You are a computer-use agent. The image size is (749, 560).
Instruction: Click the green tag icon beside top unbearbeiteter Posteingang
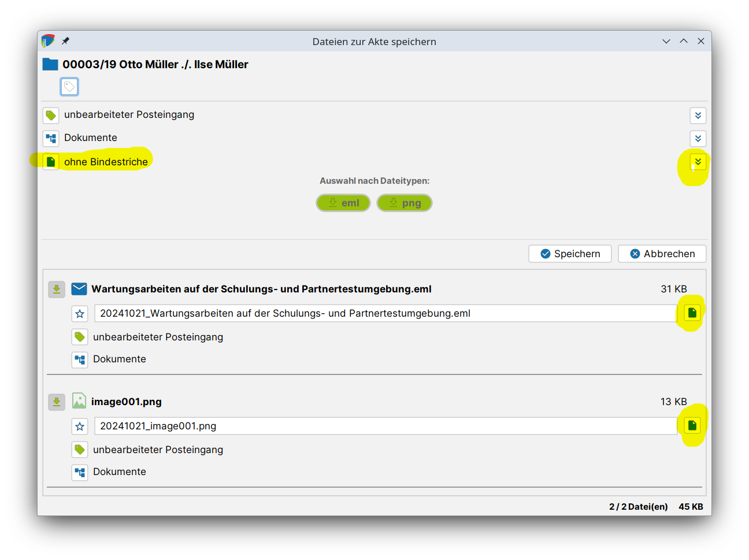[51, 116]
